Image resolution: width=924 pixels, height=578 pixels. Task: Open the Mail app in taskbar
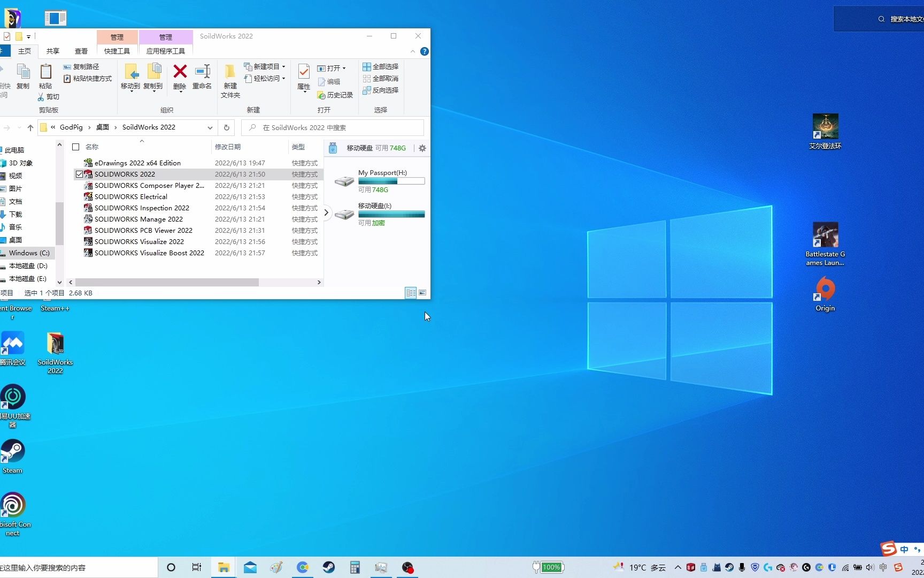(x=250, y=567)
